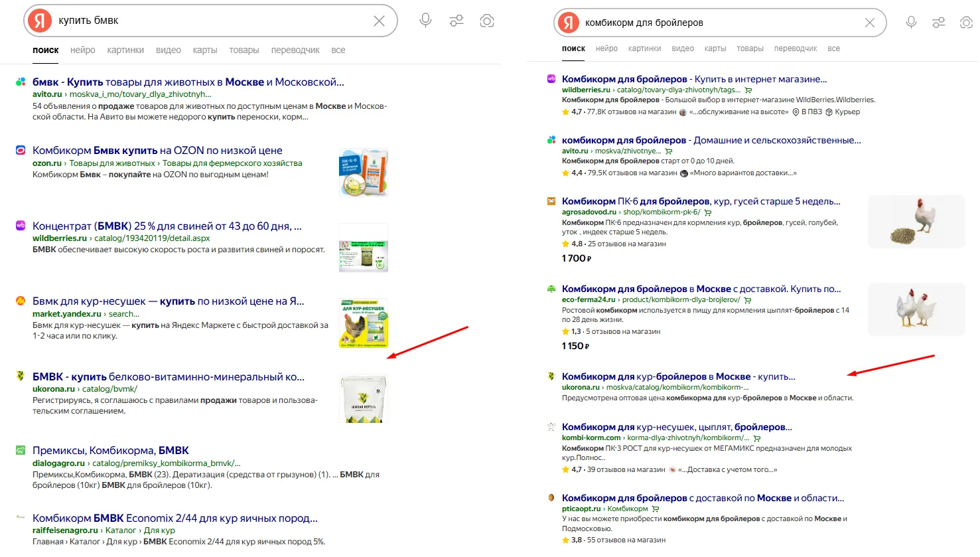Click the ukorona favicon beside 'БМВК - купить белково-витаминно-минеральный'
This screenshot has width=980, height=557.
[21, 376]
